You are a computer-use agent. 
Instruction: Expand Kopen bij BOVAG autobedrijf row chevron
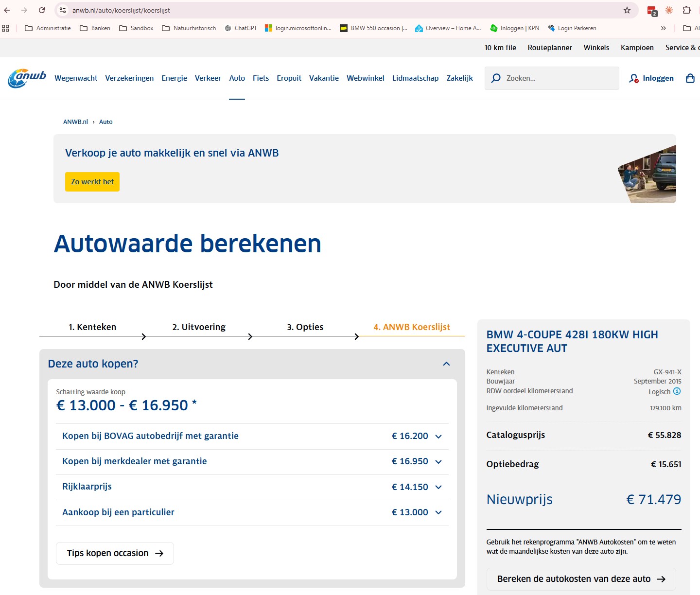(x=438, y=437)
